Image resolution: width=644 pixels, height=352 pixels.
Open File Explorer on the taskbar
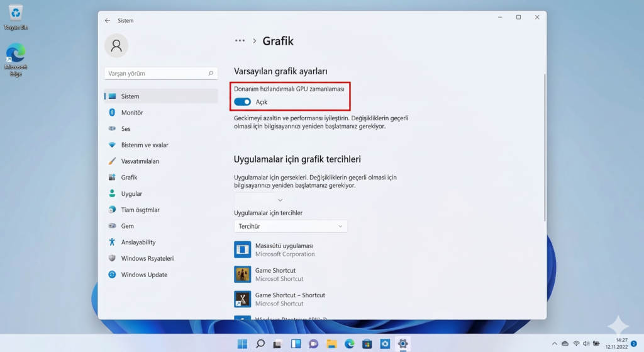[331, 344]
